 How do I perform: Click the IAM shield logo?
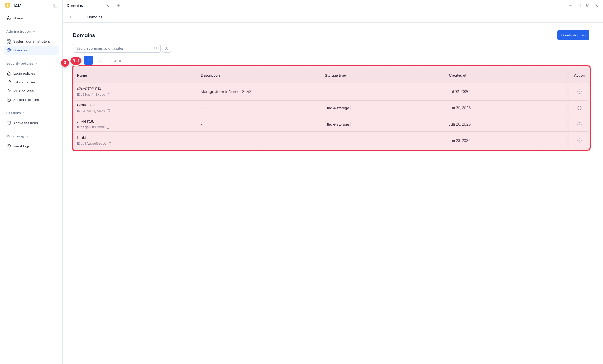(x=8, y=6)
